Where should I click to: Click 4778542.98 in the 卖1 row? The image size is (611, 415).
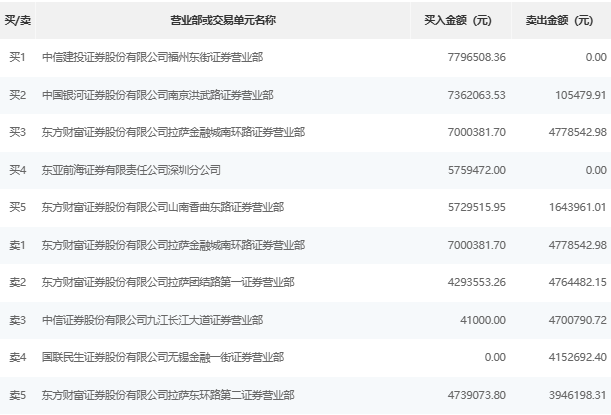[x=578, y=245]
